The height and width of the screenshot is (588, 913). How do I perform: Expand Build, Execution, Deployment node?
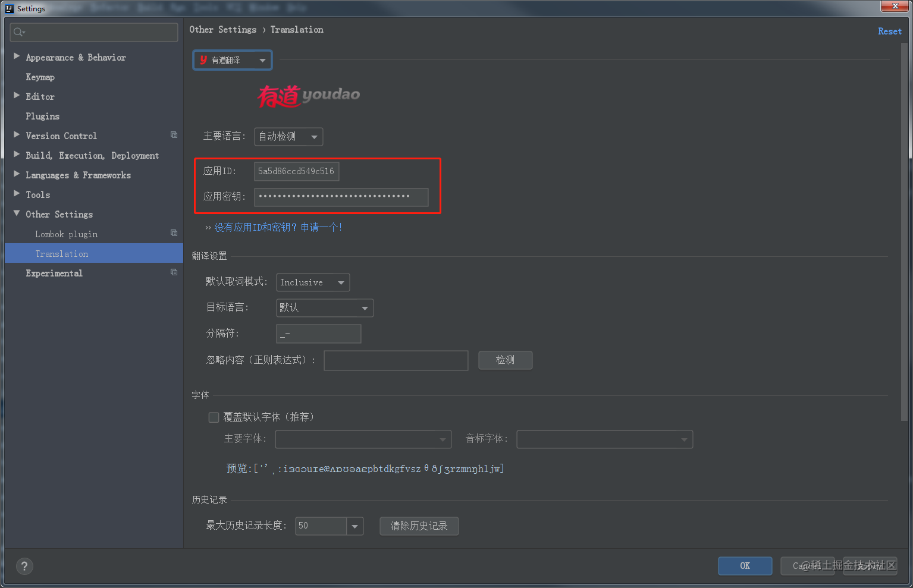(17, 155)
